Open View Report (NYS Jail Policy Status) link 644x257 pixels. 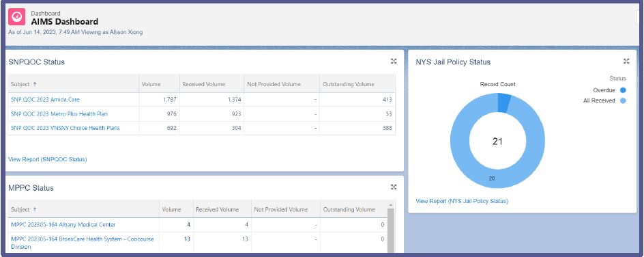[462, 201]
